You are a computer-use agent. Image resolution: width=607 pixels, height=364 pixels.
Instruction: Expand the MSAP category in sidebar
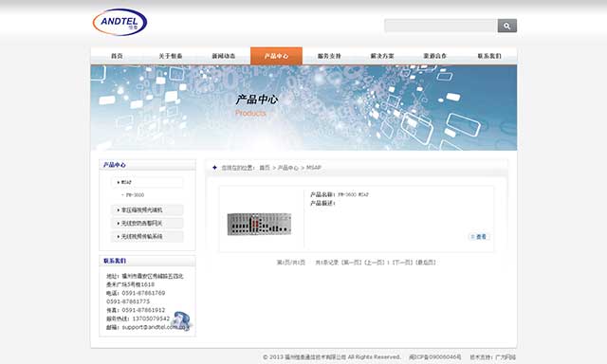click(x=148, y=182)
